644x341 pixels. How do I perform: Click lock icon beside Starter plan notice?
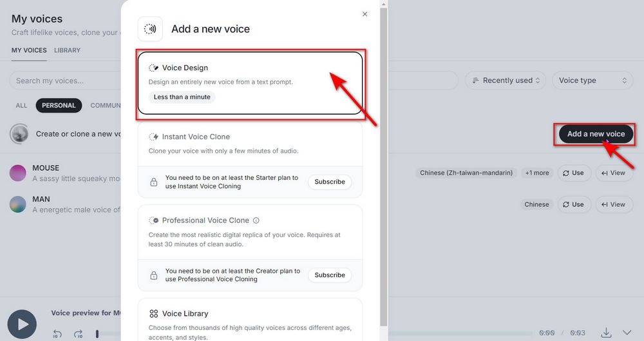click(x=154, y=182)
